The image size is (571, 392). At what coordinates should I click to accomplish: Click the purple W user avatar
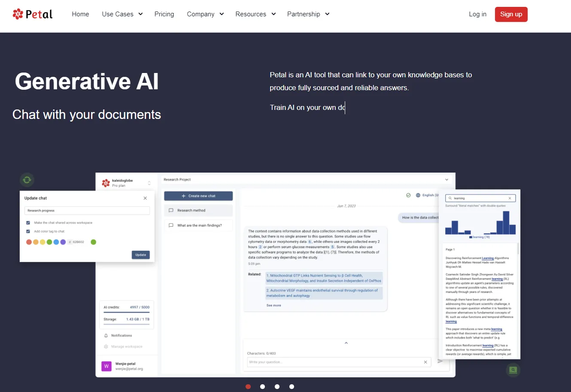pyautogui.click(x=106, y=366)
